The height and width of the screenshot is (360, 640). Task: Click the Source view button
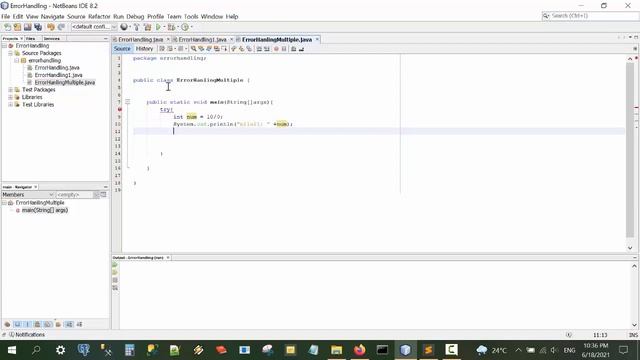point(122,49)
